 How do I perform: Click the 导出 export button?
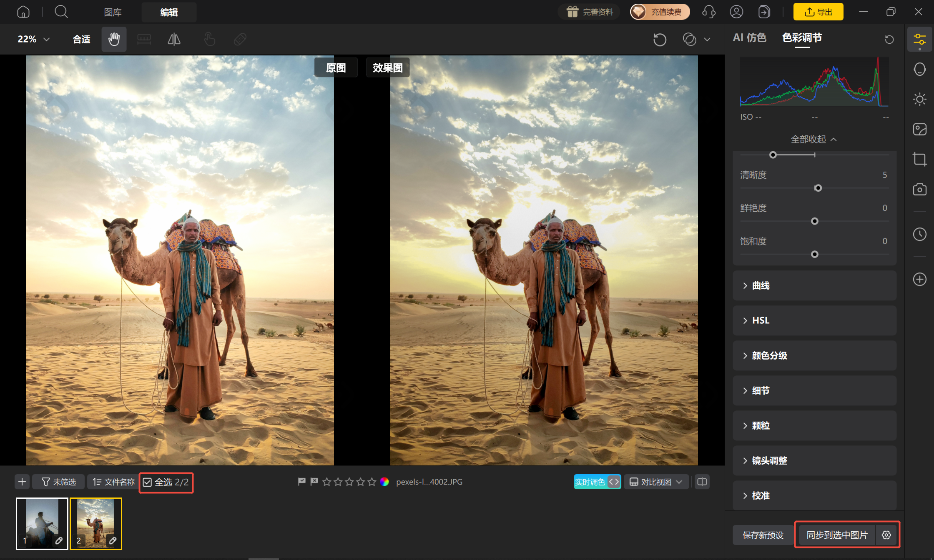(818, 12)
